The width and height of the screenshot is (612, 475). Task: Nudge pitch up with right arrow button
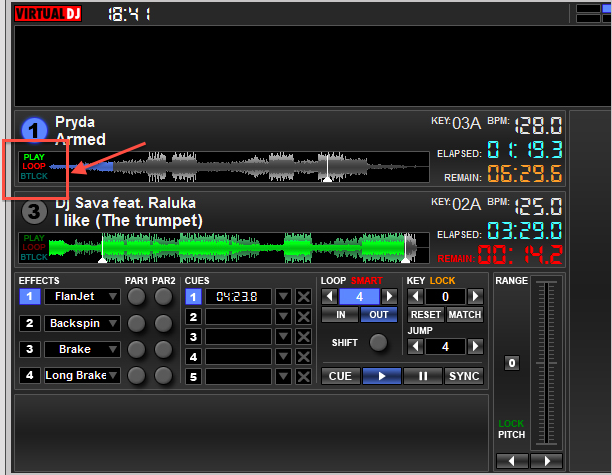click(546, 461)
